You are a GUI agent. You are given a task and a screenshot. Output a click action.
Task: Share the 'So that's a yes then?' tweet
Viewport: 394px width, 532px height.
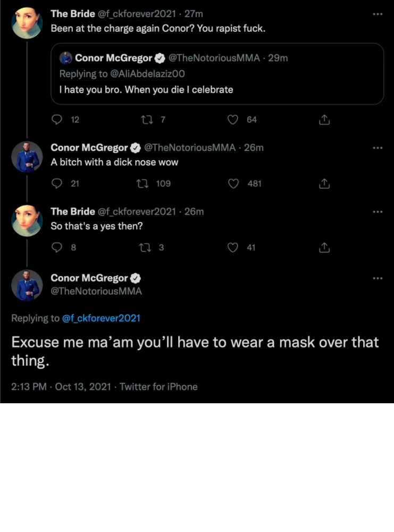[x=324, y=247]
